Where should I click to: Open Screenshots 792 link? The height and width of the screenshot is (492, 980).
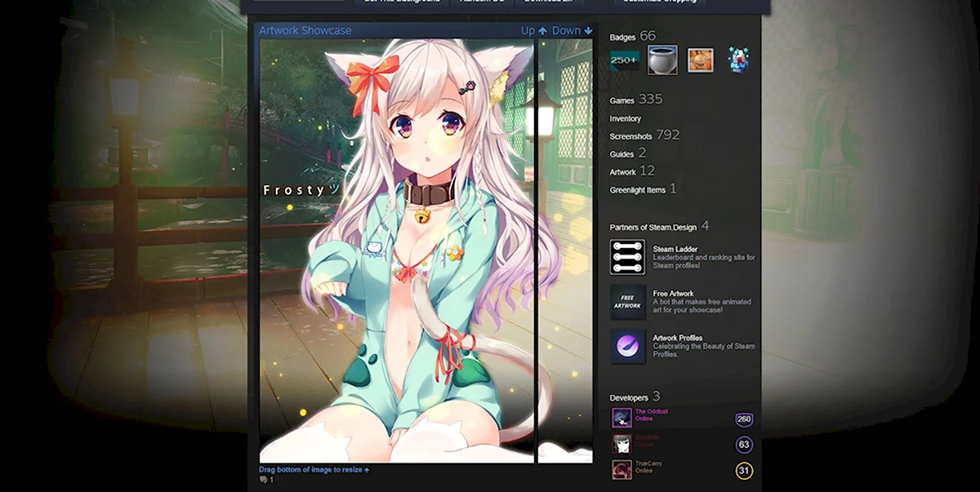644,135
